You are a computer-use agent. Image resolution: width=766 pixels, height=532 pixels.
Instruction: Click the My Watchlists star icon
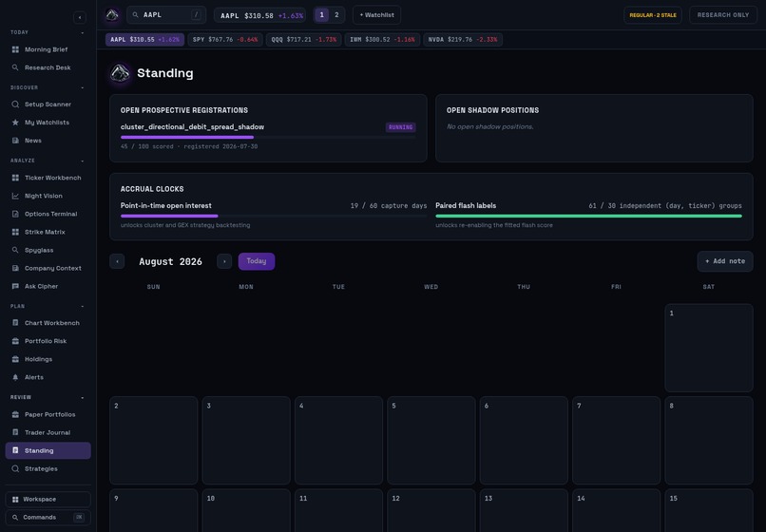(15, 123)
